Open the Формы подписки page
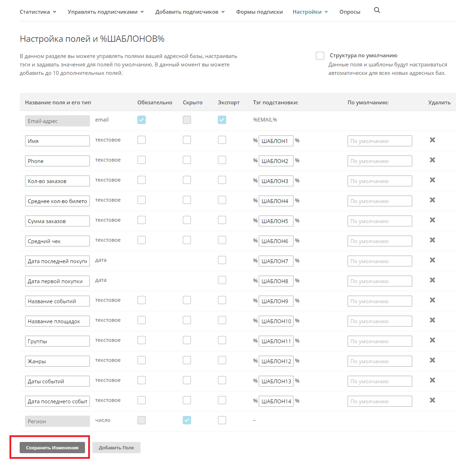 (259, 12)
